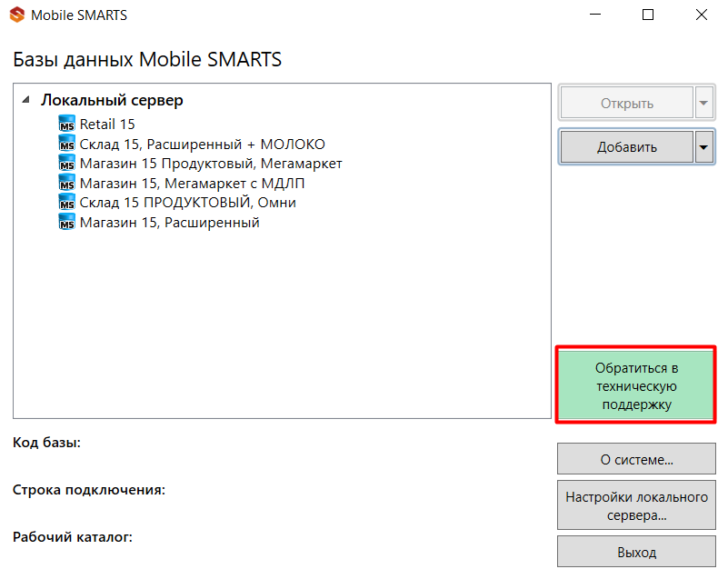Select Магазин 15, Расширенный database
The height and width of the screenshot is (579, 728).
(x=169, y=223)
